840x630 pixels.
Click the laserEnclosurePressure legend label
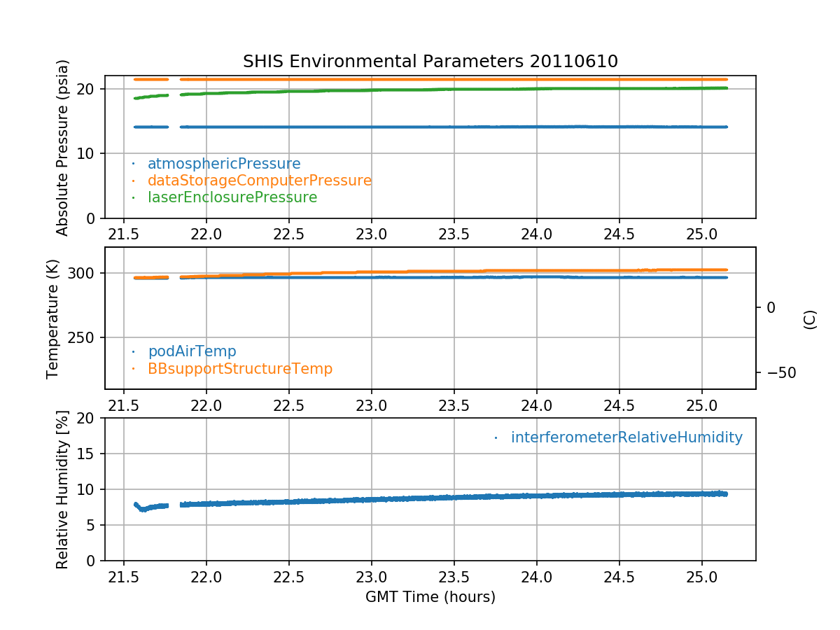tap(232, 197)
